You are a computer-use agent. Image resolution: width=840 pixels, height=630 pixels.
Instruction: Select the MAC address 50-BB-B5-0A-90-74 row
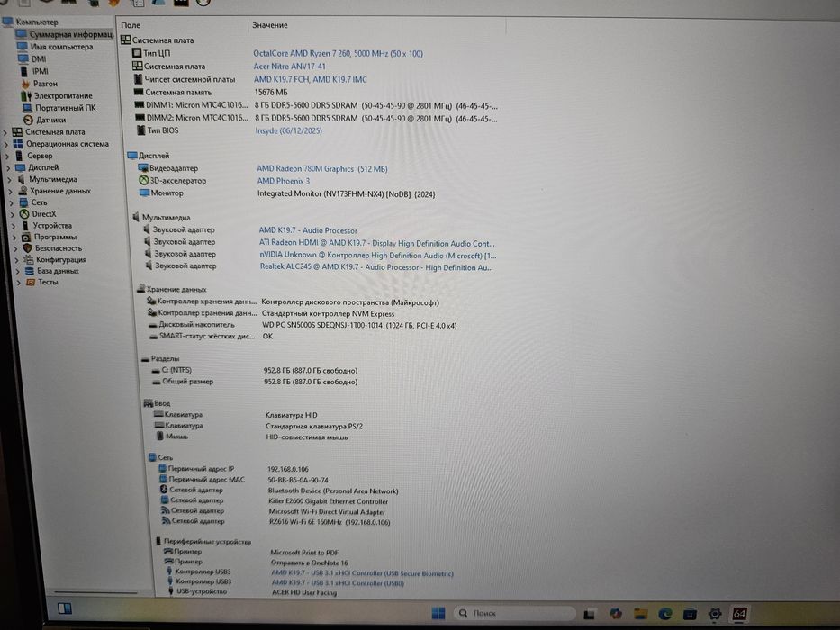[244, 480]
